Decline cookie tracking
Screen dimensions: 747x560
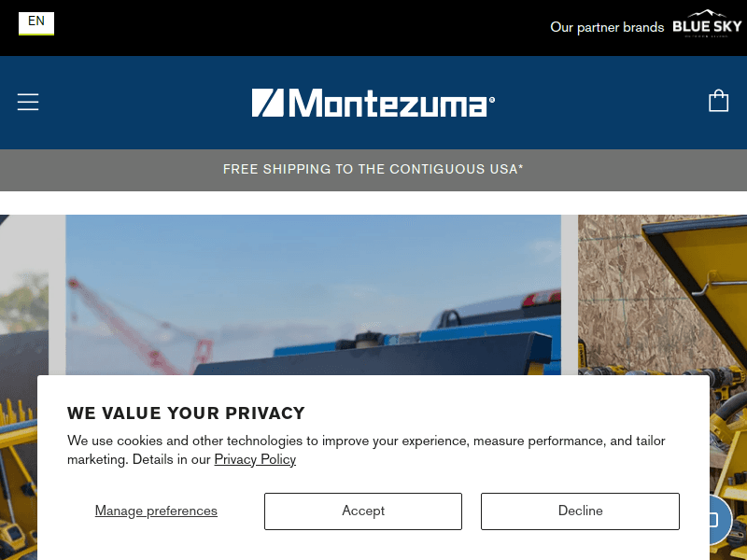point(580,511)
